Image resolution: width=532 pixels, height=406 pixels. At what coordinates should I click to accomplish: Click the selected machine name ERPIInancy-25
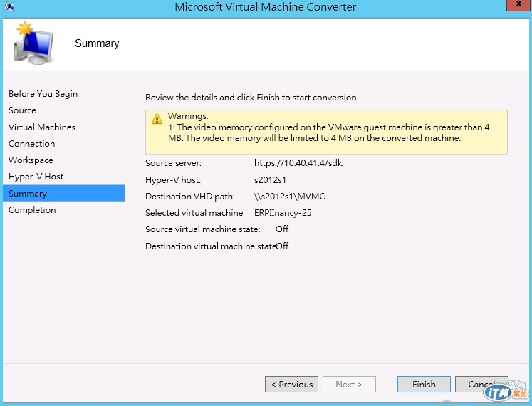coord(283,213)
